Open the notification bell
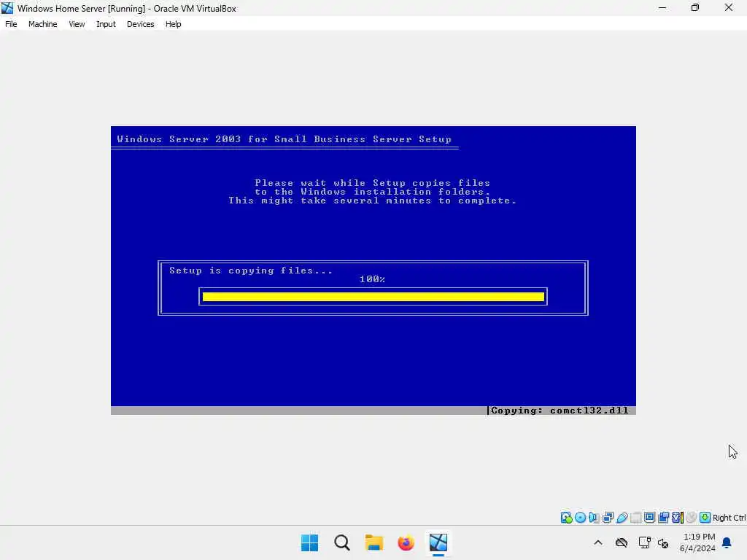The image size is (747, 560). point(727,542)
